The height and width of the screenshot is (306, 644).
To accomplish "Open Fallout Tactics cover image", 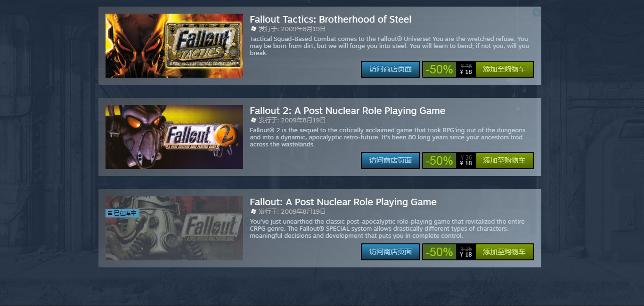I will pyautogui.click(x=174, y=46).
